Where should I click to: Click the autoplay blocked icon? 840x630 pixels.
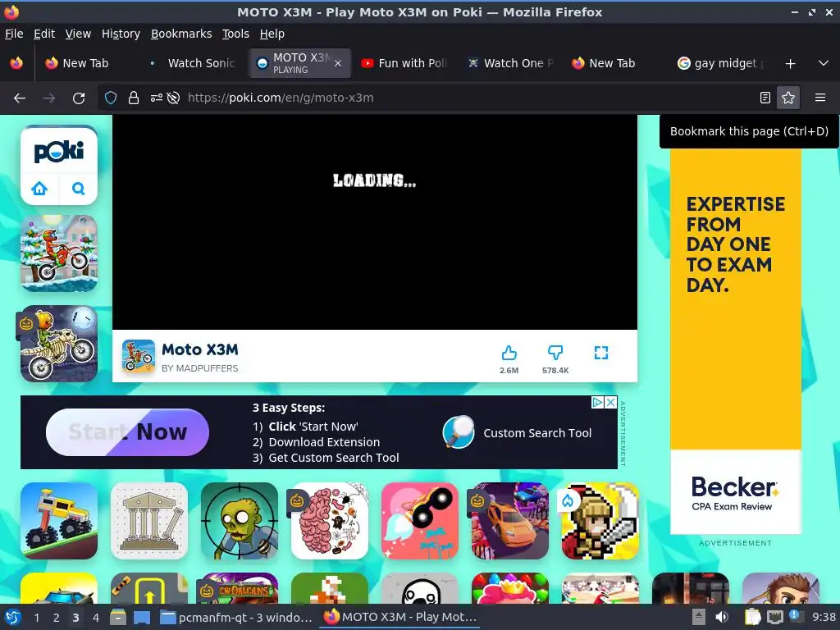[173, 98]
